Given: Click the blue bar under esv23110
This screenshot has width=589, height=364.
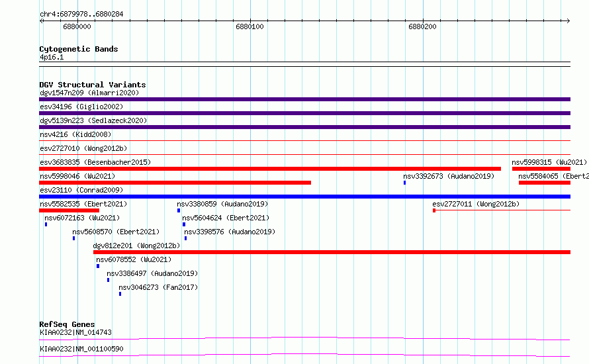Looking at the screenshot, I should [x=304, y=197].
